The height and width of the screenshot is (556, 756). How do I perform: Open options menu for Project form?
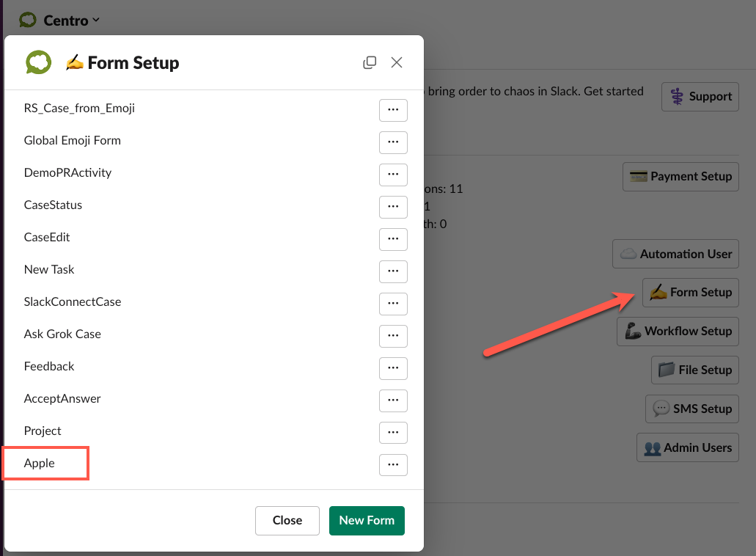pos(393,434)
